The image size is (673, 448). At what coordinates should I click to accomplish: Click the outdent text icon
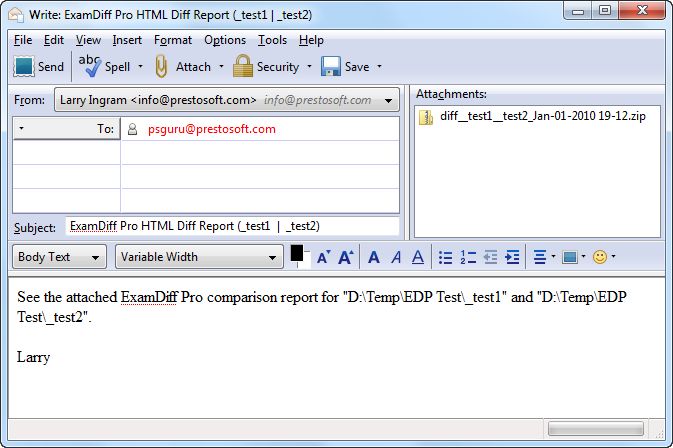[490, 257]
